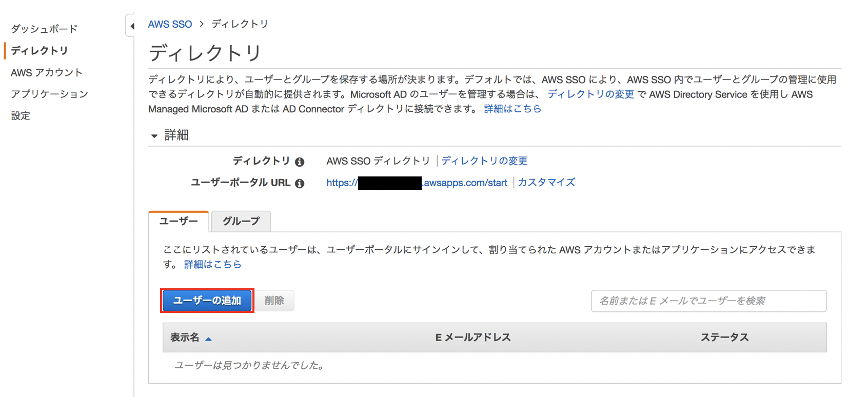868x397 pixels.
Task: Collapse the left navigation panel arrow
Action: coord(132,26)
